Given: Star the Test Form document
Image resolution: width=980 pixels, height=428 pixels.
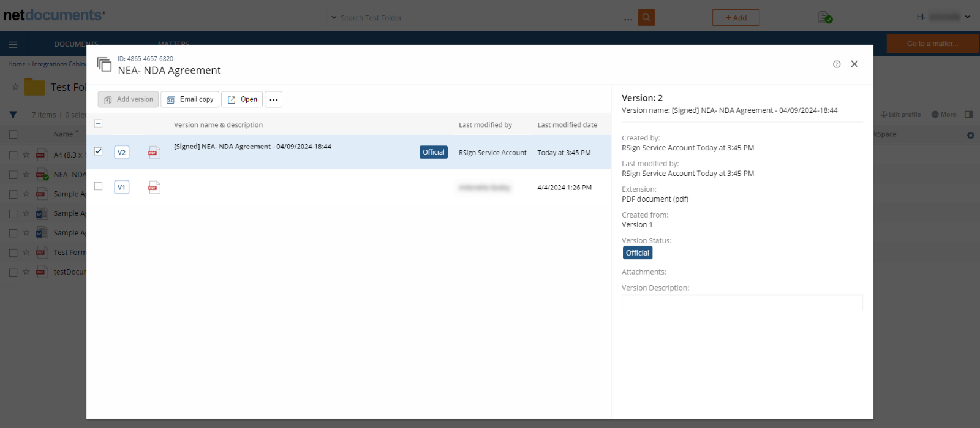Looking at the screenshot, I should [26, 253].
